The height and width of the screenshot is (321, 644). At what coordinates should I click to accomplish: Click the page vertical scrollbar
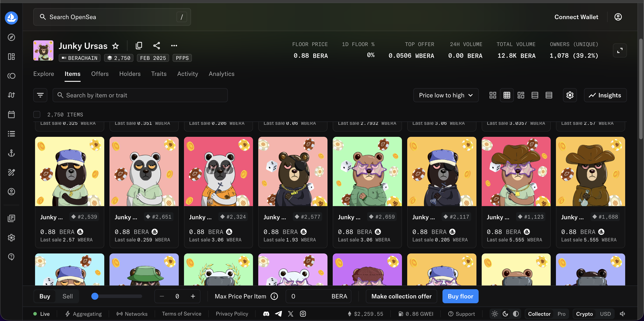(x=640, y=89)
